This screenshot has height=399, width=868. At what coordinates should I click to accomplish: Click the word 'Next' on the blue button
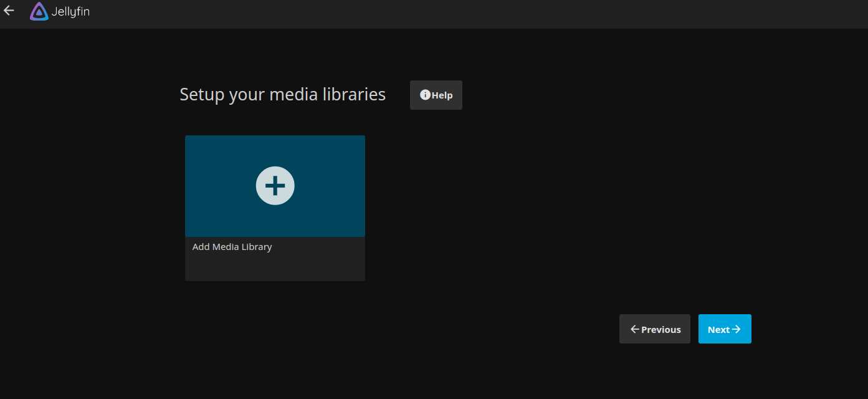coord(718,330)
